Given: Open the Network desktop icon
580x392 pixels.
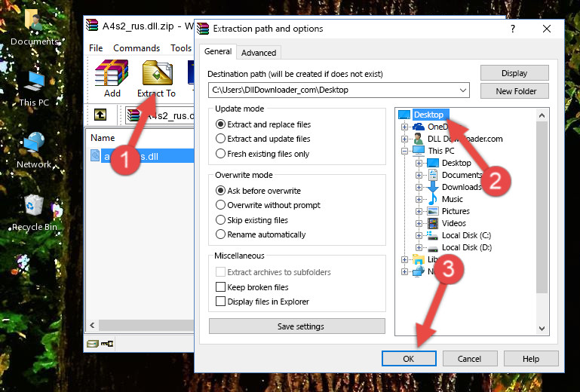Looking at the screenshot, I should (x=34, y=142).
